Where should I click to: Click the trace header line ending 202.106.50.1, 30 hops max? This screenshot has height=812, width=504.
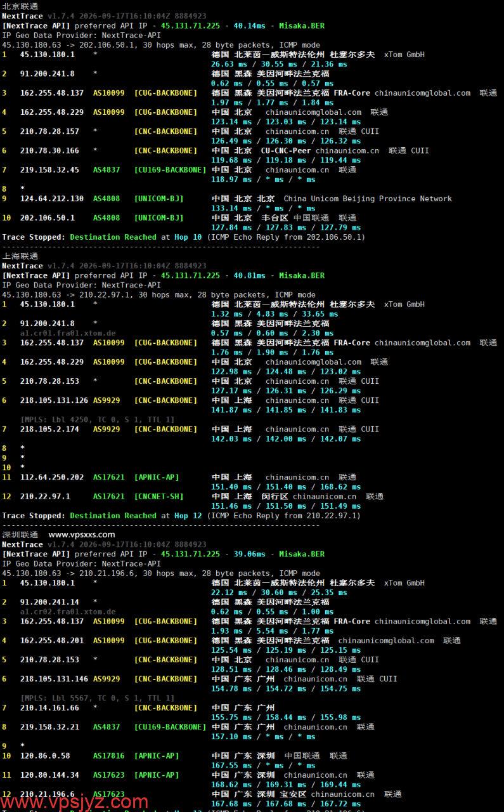[x=161, y=45]
